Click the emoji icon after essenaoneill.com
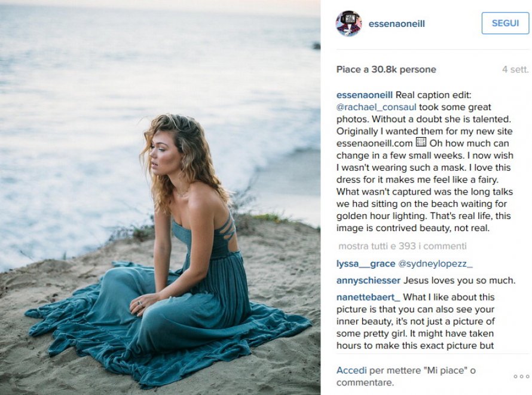 pos(421,143)
